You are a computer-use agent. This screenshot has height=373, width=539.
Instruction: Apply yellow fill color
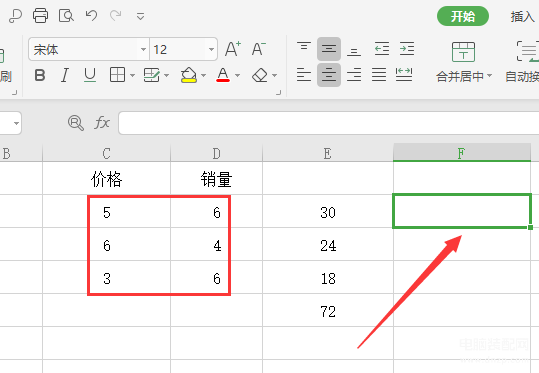coord(189,75)
